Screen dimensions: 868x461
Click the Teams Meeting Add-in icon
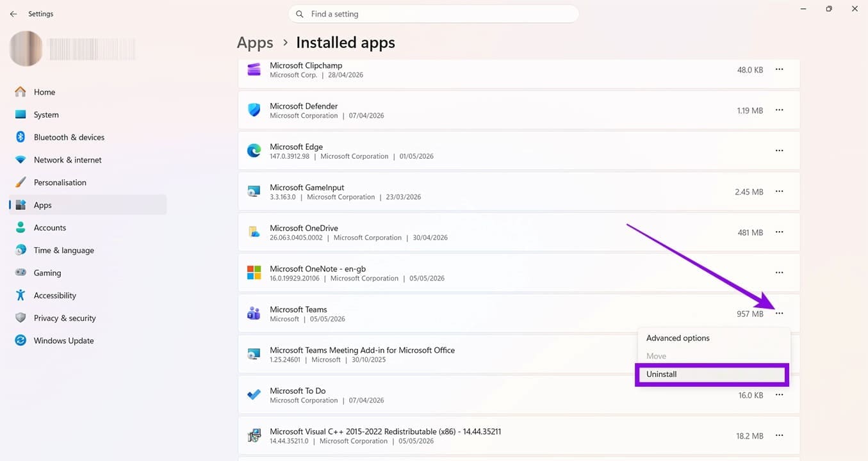coord(254,354)
